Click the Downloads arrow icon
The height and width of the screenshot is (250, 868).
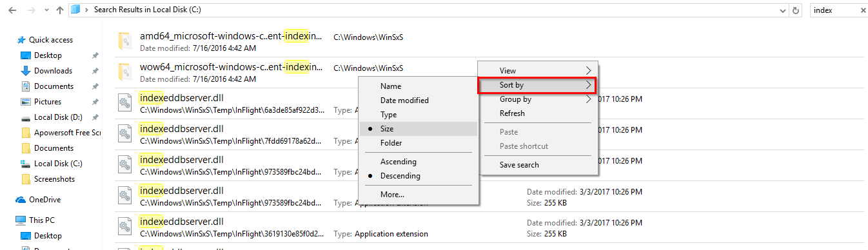tap(26, 71)
